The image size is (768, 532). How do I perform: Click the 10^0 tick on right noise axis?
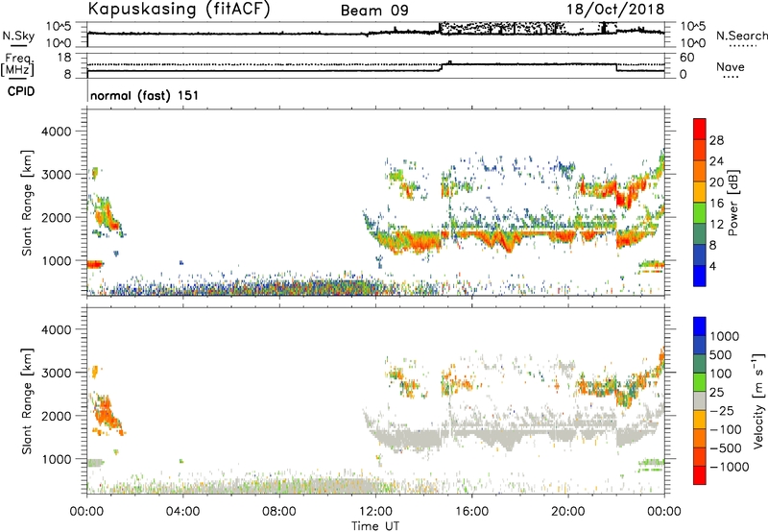tap(693, 43)
